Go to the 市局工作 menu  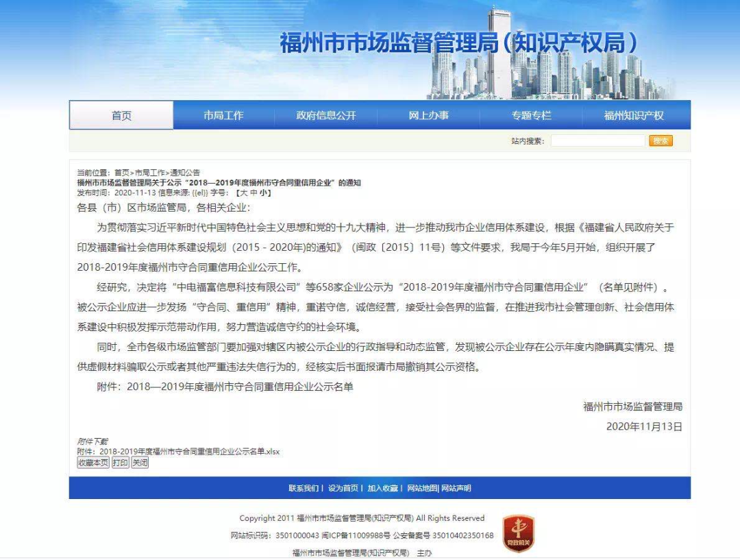(223, 116)
